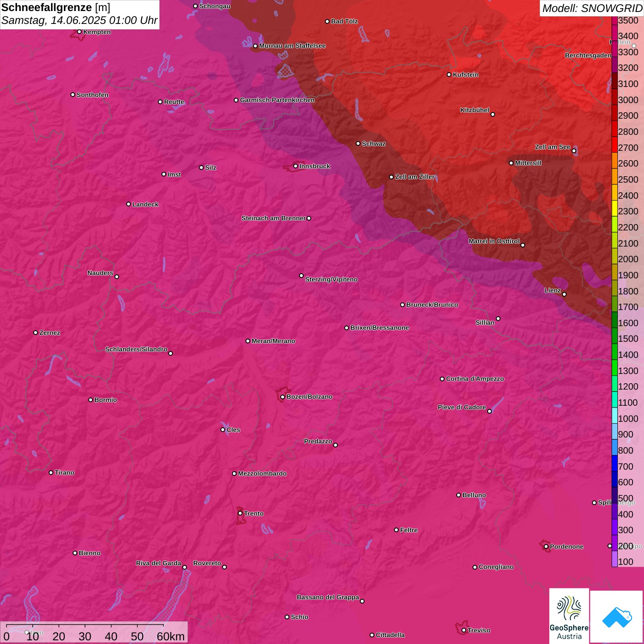Click the Treviso city marker

point(464,630)
